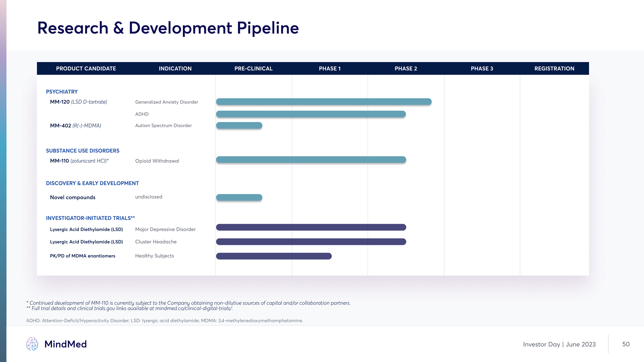Click the MM-402 product candidate label
The image size is (644, 362).
[x=75, y=126]
